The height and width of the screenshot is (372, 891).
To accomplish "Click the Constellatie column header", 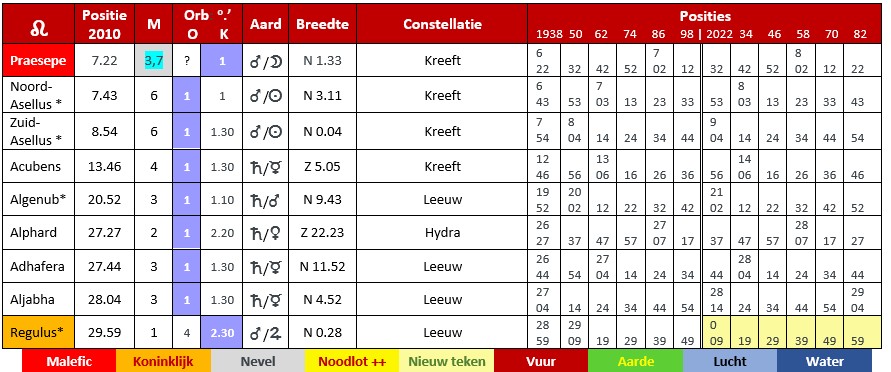I will point(442,24).
